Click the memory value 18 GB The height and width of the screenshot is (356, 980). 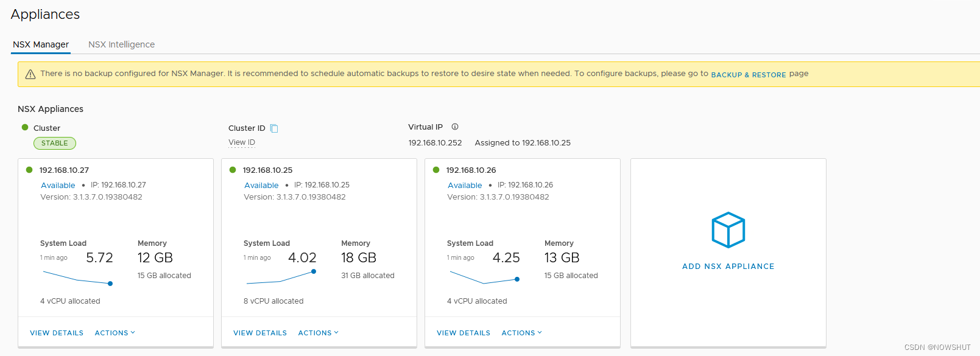[359, 258]
